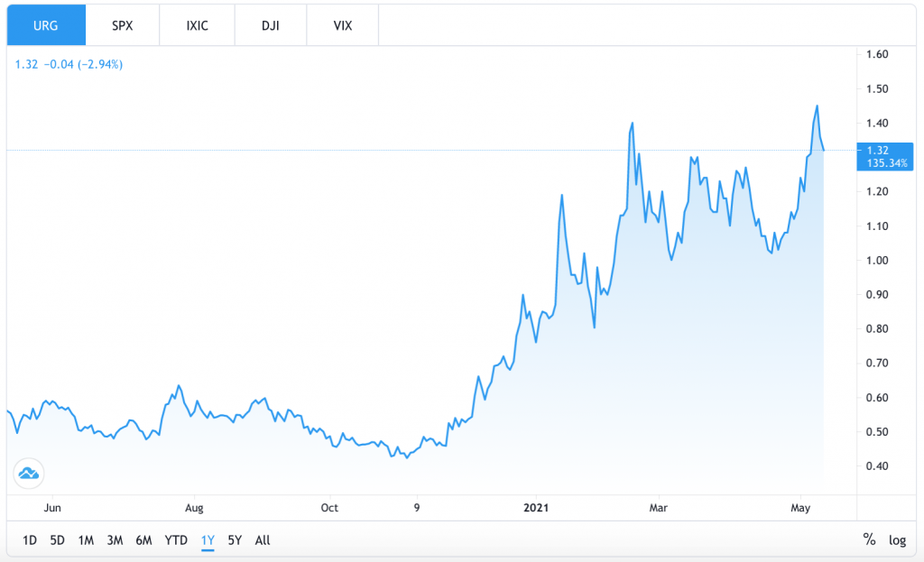
Task: Choose the 5D time range
Action: pyautogui.click(x=57, y=540)
